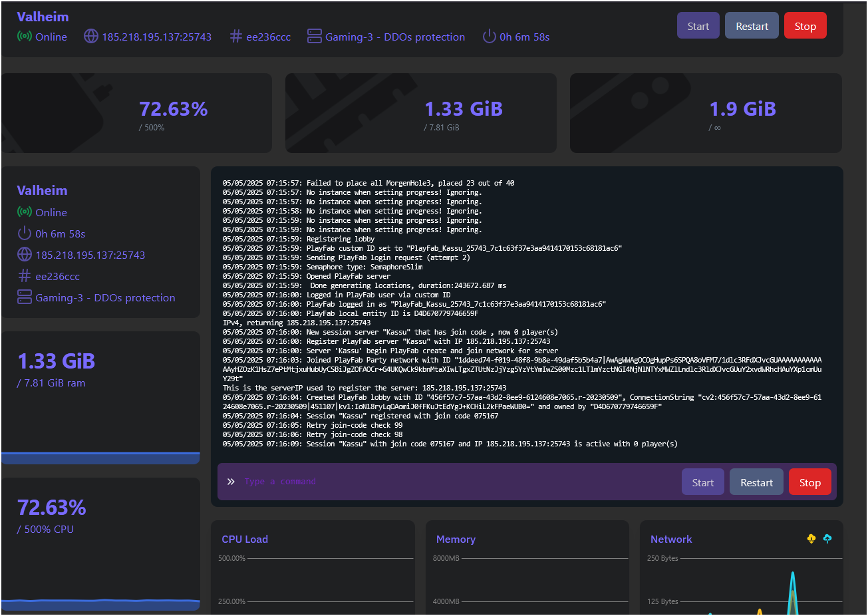868x616 pixels.
Task: Click console line 'Retry join-code check 99'
Action: tap(313, 425)
